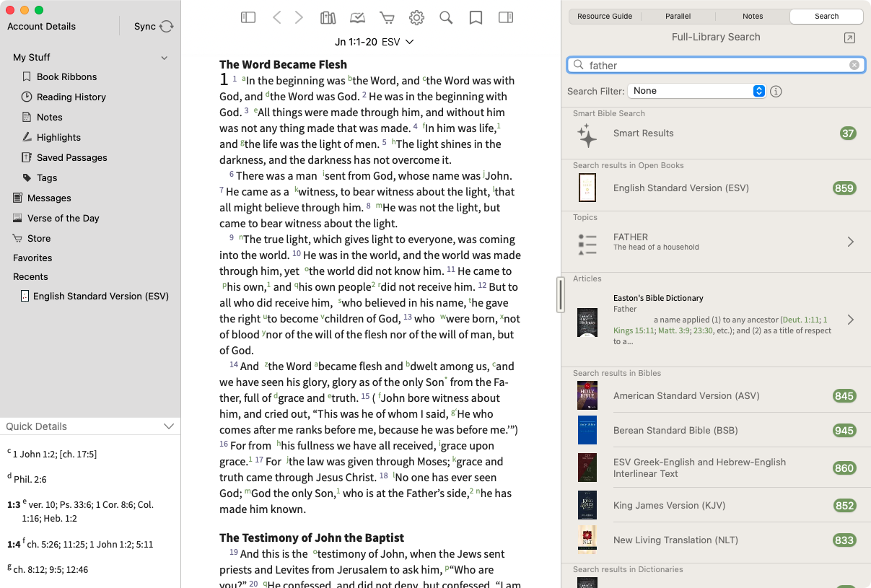Open the library books icon

[x=328, y=17]
